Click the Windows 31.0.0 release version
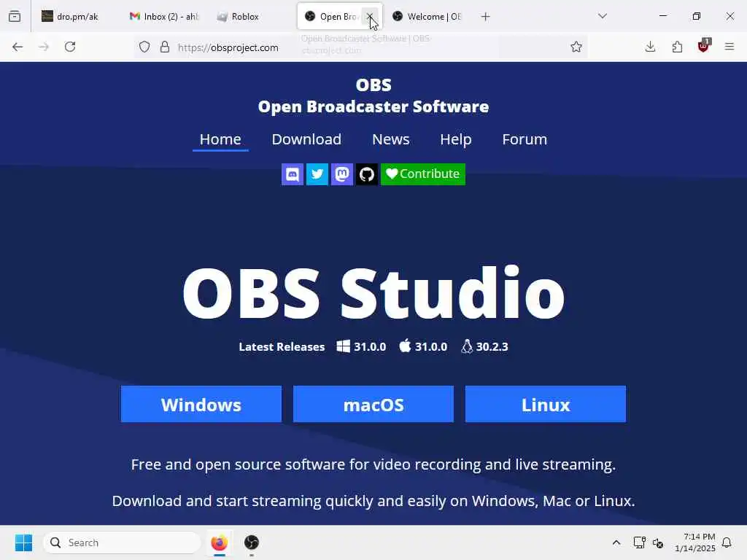The image size is (747, 560). click(x=362, y=346)
